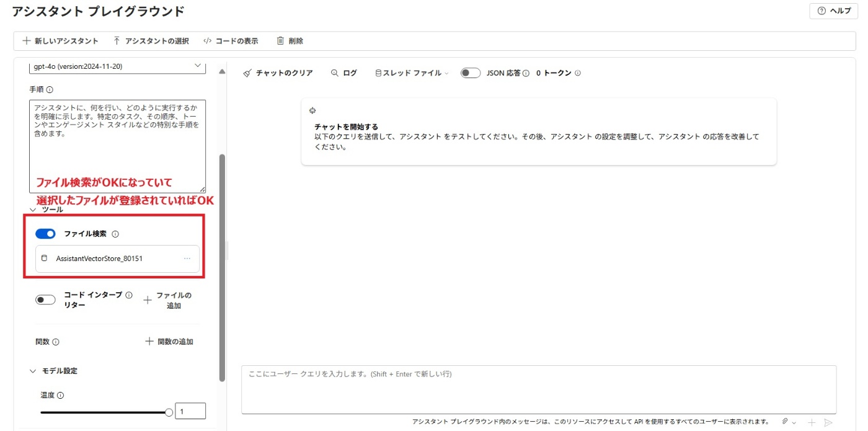Enable the JSON 応答 toggle
The image size is (868, 431).
pos(471,73)
